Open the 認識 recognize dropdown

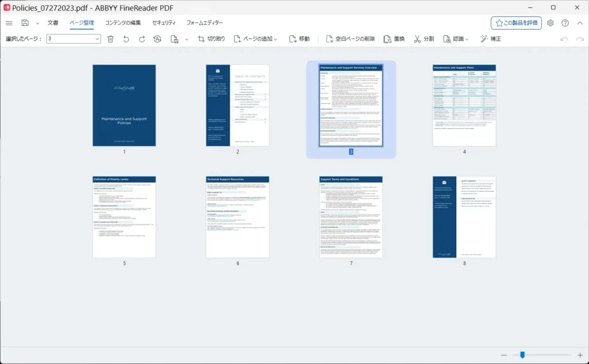(456, 39)
